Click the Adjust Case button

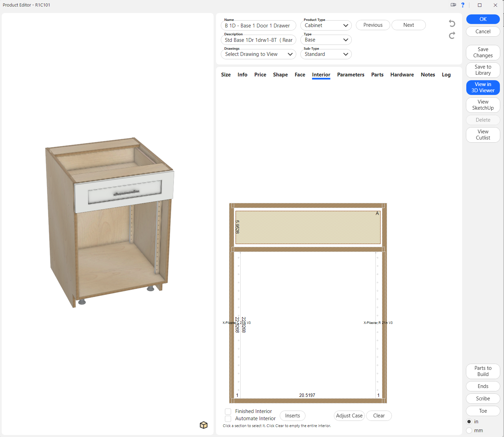349,416
